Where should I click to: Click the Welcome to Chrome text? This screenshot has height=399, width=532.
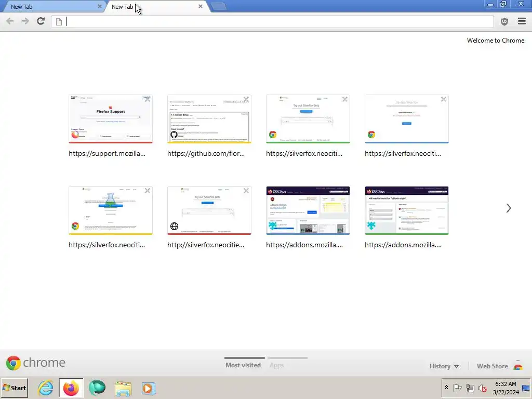click(496, 41)
